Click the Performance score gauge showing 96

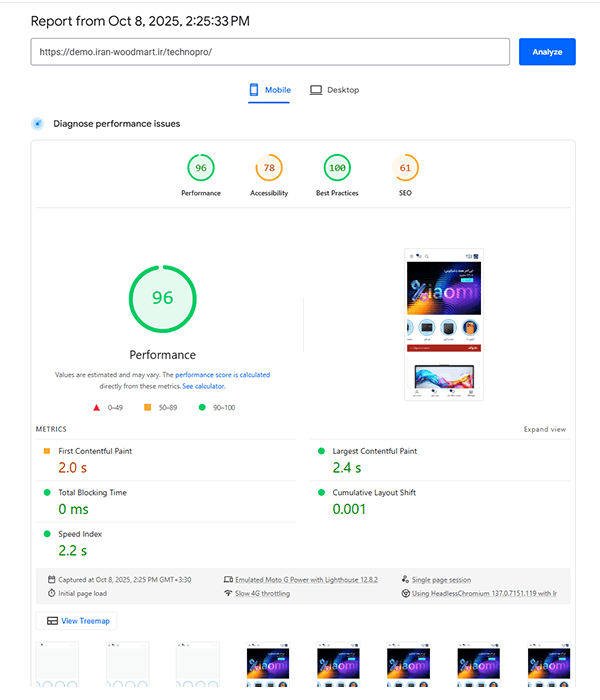pos(201,169)
